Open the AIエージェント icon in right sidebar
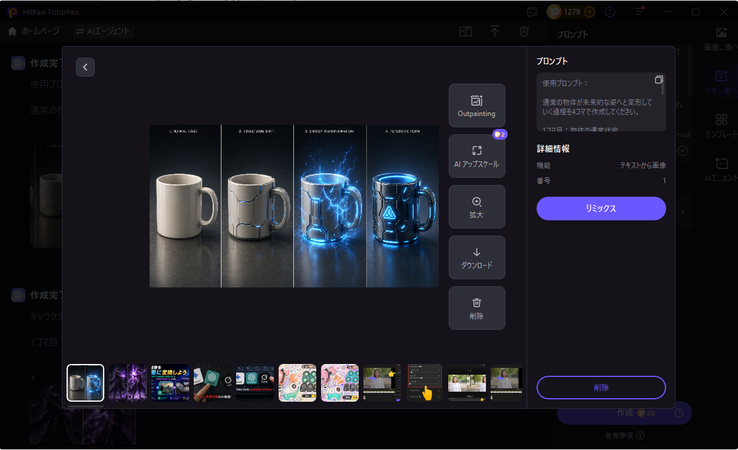738x450 pixels. [x=721, y=169]
